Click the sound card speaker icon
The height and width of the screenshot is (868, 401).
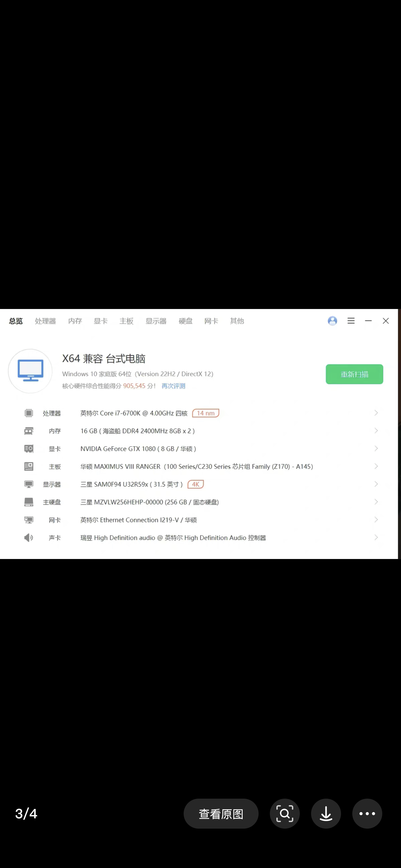(29, 537)
